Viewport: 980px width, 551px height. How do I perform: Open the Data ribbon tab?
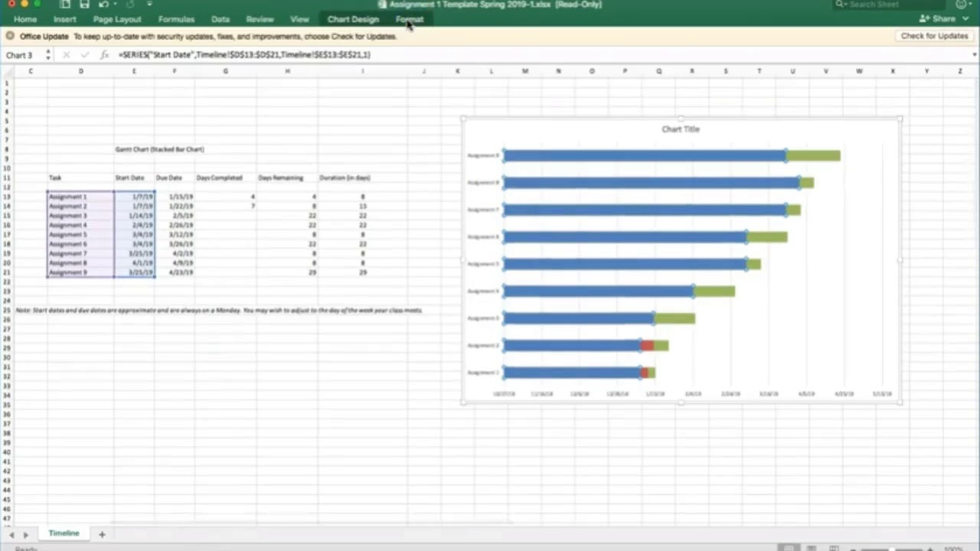pos(220,19)
